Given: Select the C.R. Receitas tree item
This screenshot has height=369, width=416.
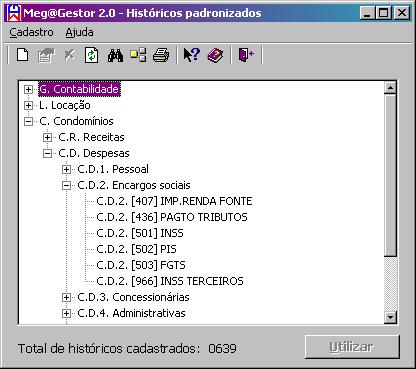Looking at the screenshot, I should [x=91, y=137].
